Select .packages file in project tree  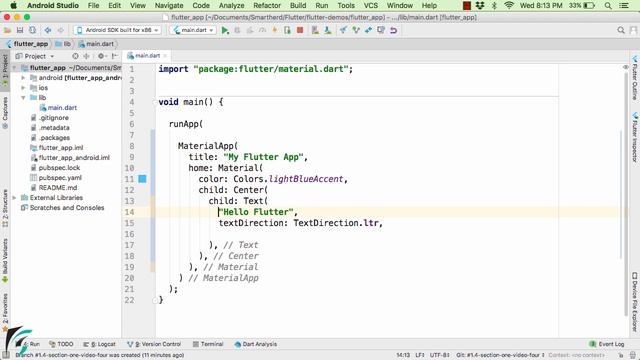(50, 138)
